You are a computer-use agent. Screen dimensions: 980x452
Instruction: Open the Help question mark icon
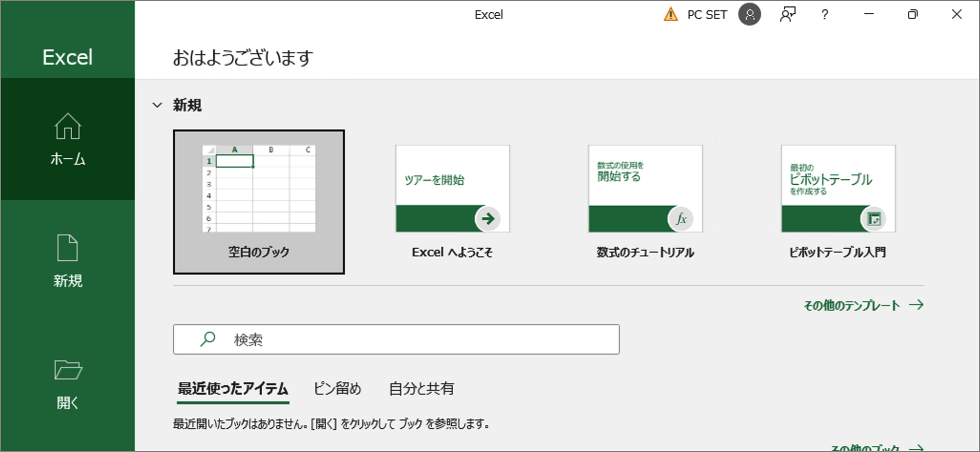[x=824, y=14]
